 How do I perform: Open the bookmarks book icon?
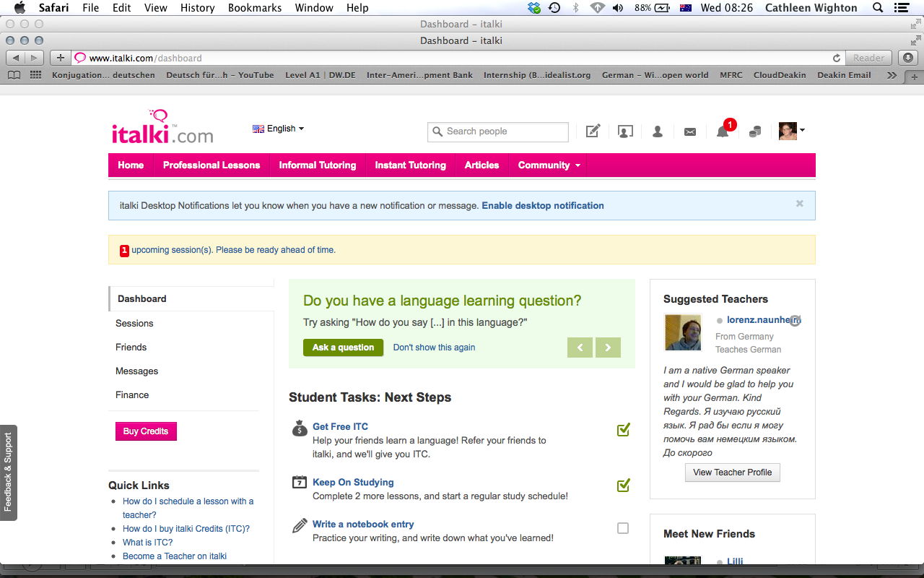click(14, 75)
